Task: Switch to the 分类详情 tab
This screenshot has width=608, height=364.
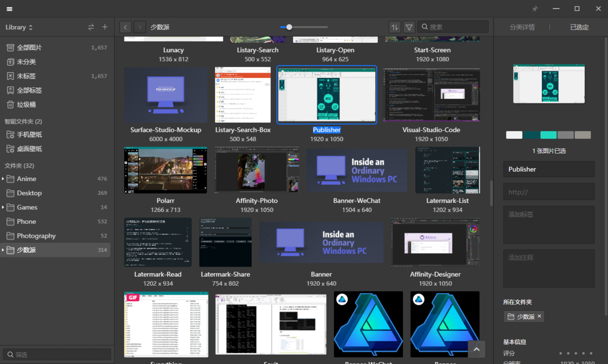Action: (522, 27)
